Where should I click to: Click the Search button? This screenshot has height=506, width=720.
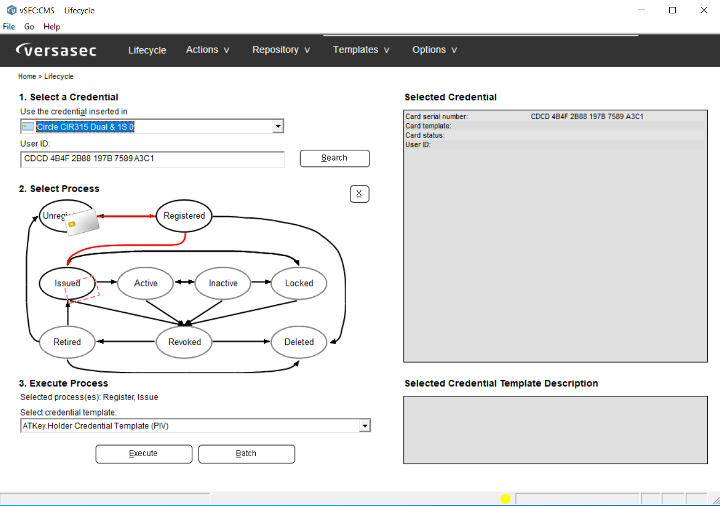click(334, 158)
